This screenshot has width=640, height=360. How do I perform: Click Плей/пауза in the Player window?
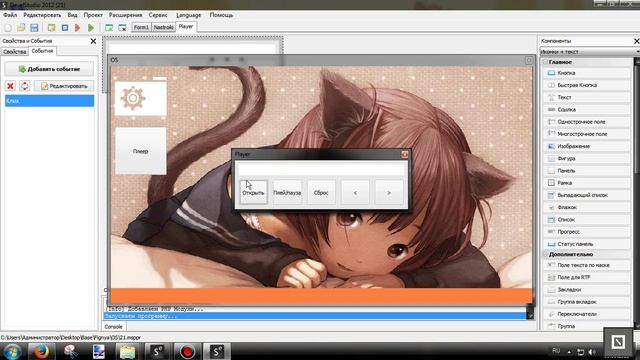287,192
